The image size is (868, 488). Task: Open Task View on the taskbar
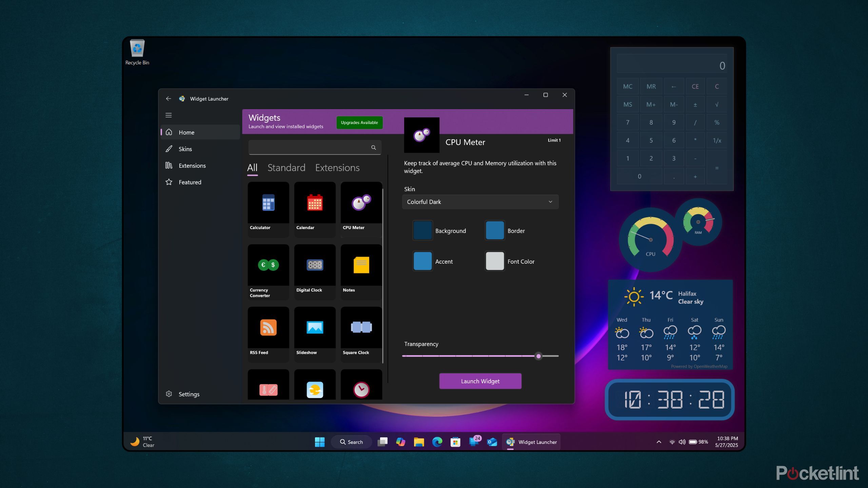382,442
